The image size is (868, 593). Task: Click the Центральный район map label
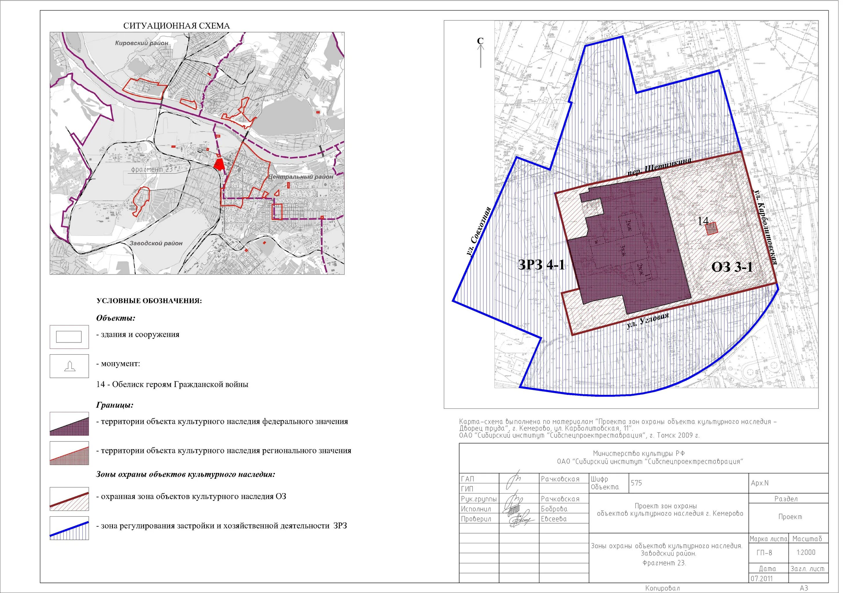coord(301,177)
